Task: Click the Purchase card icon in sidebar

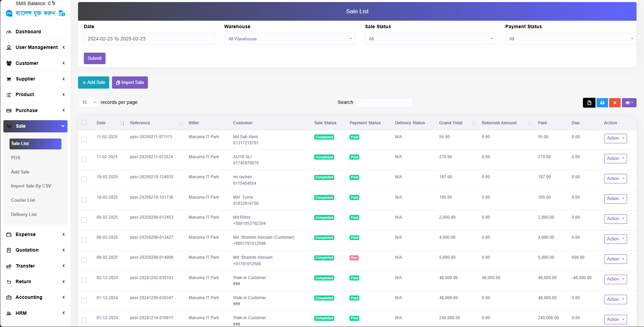Action: pyautogui.click(x=9, y=111)
